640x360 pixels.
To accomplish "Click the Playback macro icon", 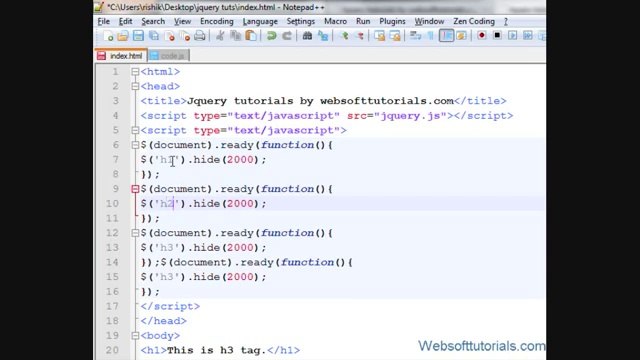I will point(513,36).
